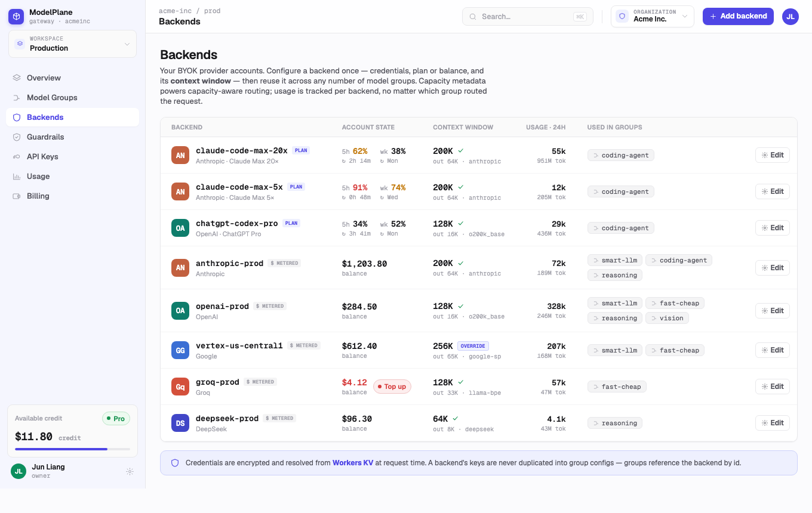Open the Usage page

(72, 176)
